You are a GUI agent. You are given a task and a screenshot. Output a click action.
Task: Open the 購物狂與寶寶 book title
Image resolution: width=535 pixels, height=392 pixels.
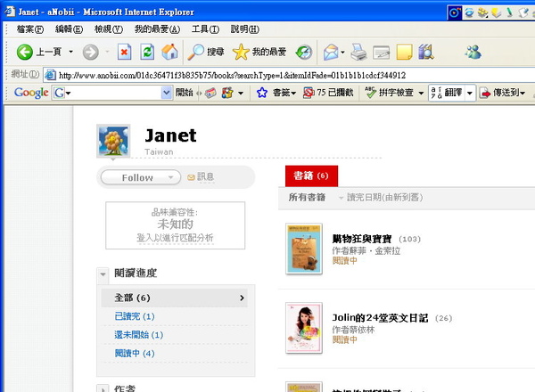tap(362, 239)
